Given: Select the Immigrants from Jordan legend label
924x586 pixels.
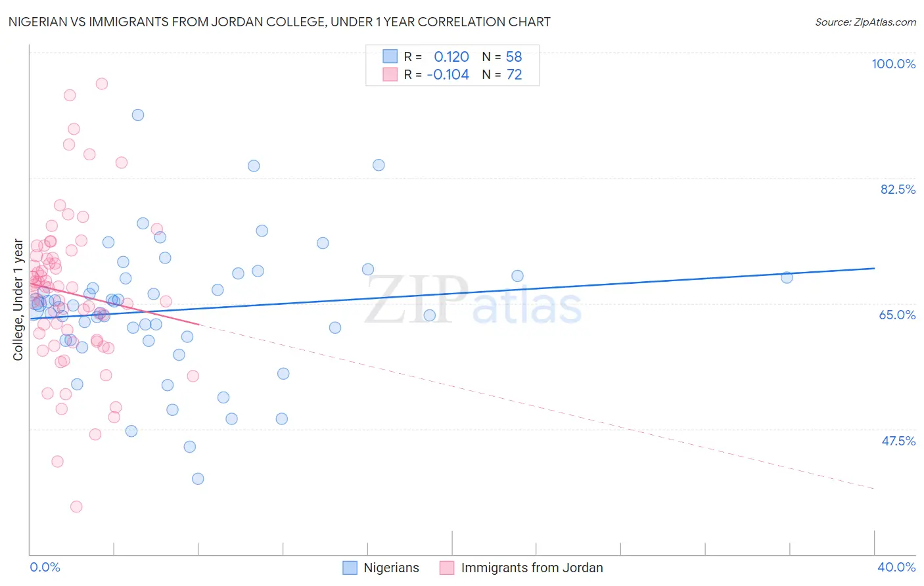Looking at the screenshot, I should (532, 568).
